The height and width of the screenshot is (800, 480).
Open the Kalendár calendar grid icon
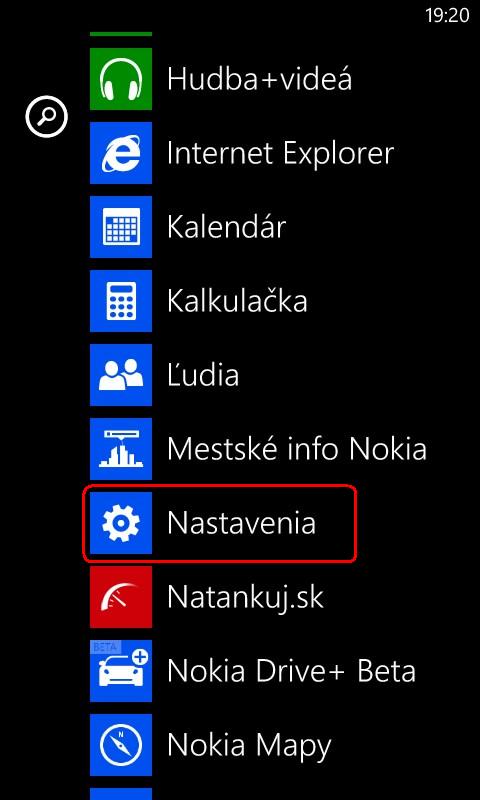coord(121,227)
